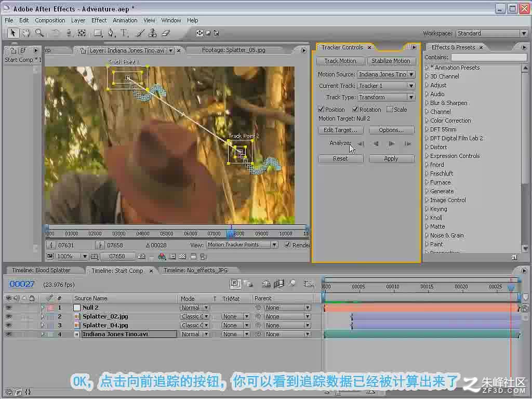Hide the Null 2 layer
The width and height of the screenshot is (532, 399).
8,308
